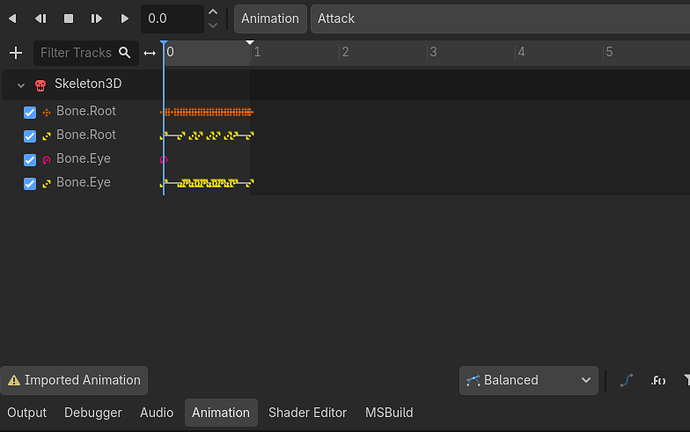Click the timeline width resize arrows icon
This screenshot has height=432, width=690.
tap(150, 53)
